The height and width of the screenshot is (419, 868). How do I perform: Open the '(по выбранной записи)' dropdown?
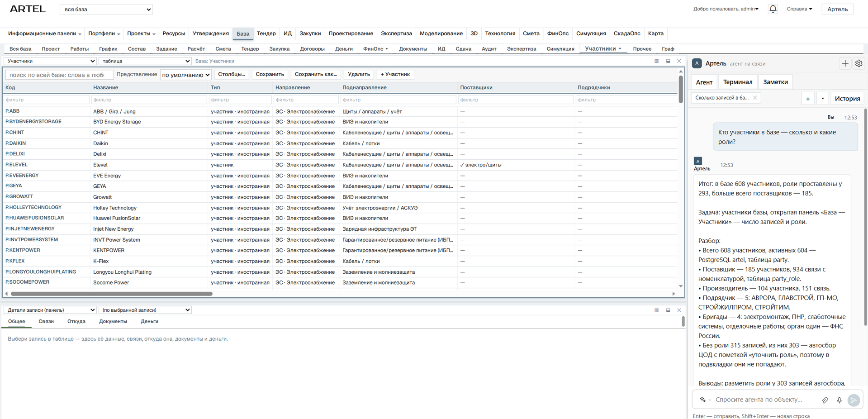(145, 310)
